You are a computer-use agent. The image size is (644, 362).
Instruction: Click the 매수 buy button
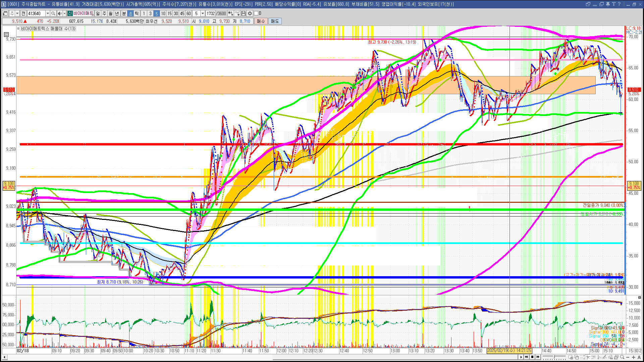(x=261, y=21)
